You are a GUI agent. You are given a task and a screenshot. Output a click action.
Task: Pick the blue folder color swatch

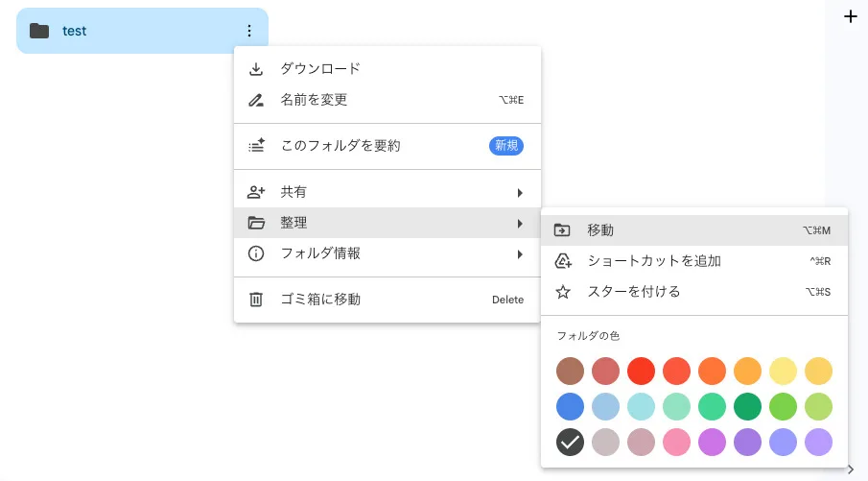(570, 406)
